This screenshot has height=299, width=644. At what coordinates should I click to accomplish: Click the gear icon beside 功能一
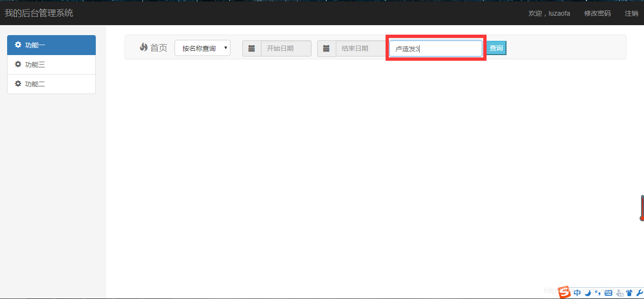(x=18, y=45)
